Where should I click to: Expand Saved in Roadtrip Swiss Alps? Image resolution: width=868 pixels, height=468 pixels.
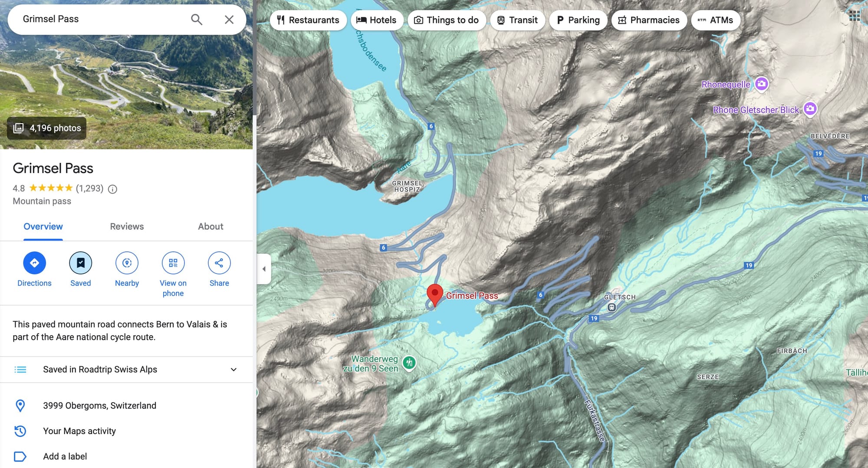tap(233, 369)
